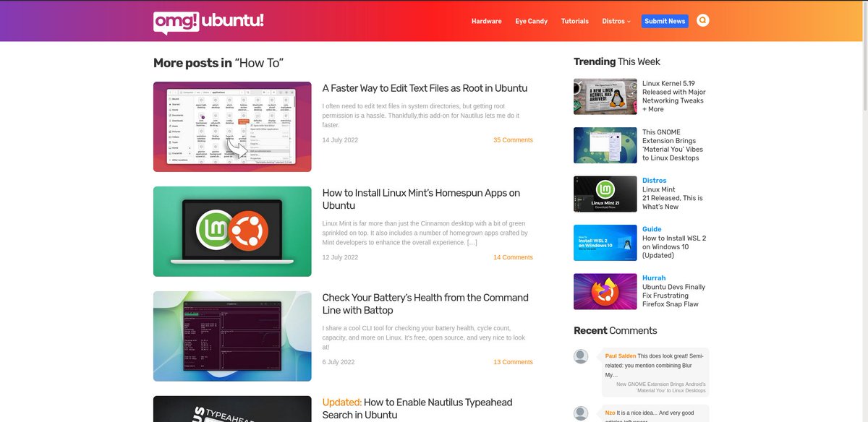Open trending thumbnail for Linux Mint 21
The image size is (868, 422).
click(x=605, y=194)
